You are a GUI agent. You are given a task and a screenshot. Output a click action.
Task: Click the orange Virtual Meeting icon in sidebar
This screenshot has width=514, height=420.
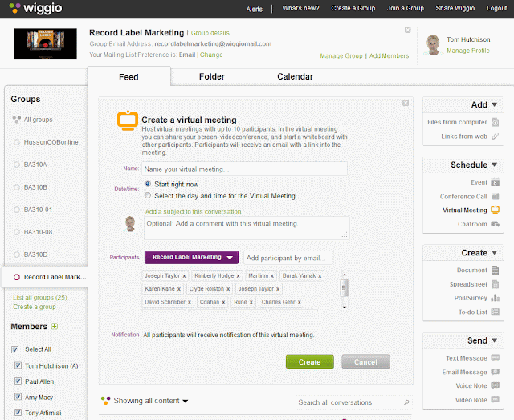coord(495,210)
